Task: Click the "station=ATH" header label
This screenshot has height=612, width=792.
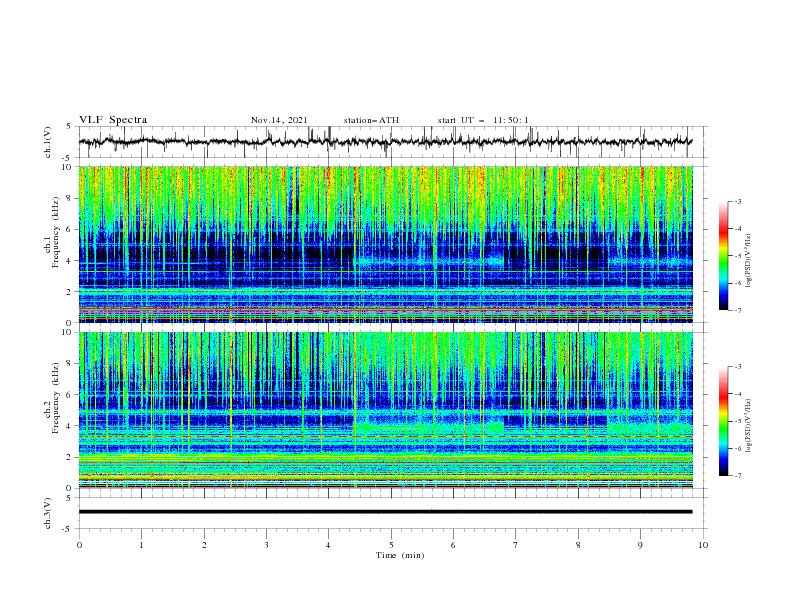Action: (371, 120)
